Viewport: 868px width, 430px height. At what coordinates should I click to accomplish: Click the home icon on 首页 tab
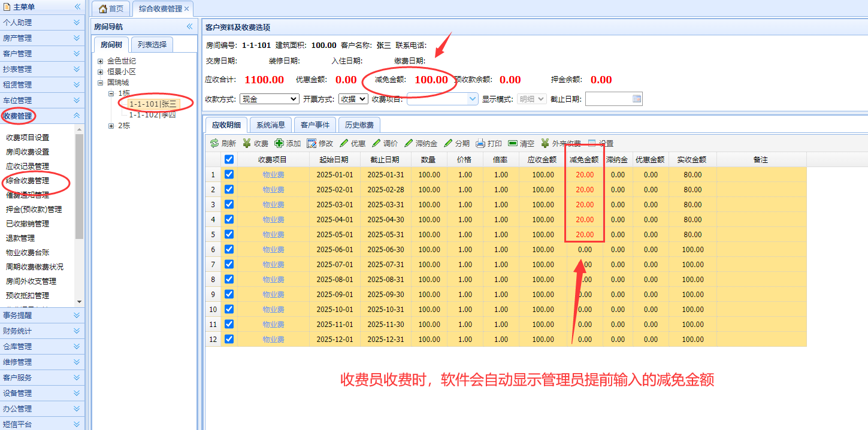coord(103,9)
